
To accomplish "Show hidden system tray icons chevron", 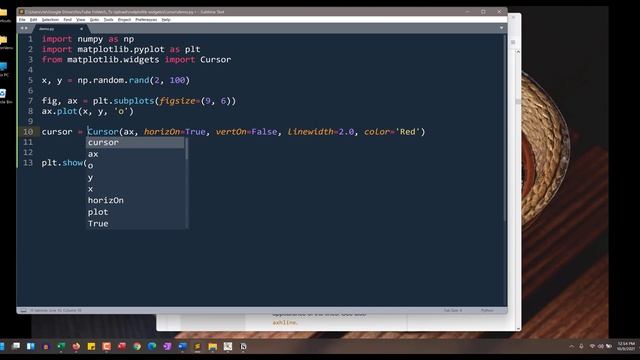I will point(571,347).
